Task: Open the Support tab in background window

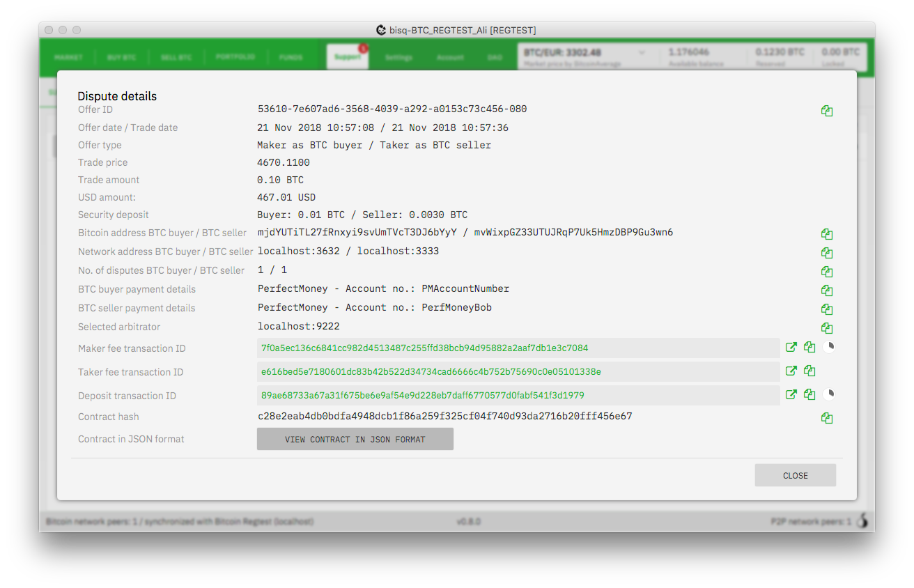Action: pos(348,57)
